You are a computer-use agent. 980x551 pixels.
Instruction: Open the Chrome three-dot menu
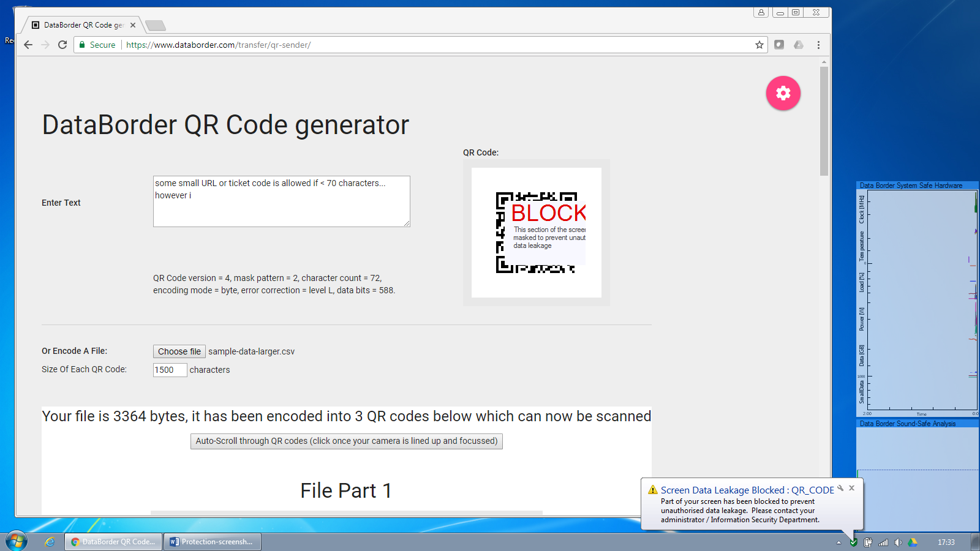[818, 45]
